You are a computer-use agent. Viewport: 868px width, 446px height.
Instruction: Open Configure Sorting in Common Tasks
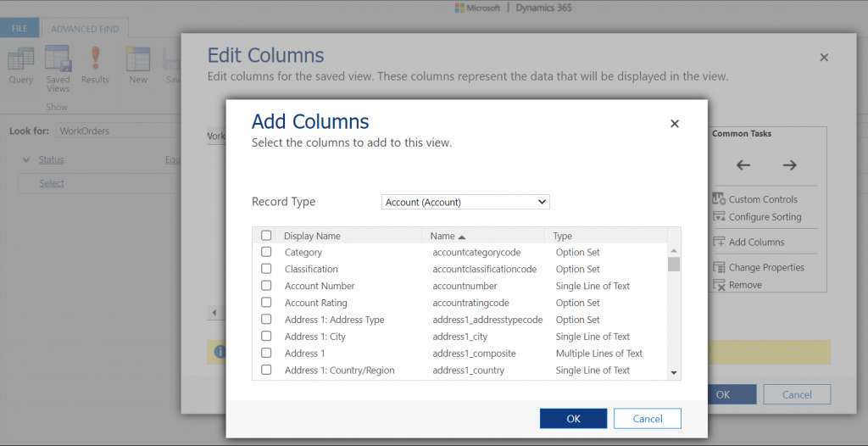757,217
